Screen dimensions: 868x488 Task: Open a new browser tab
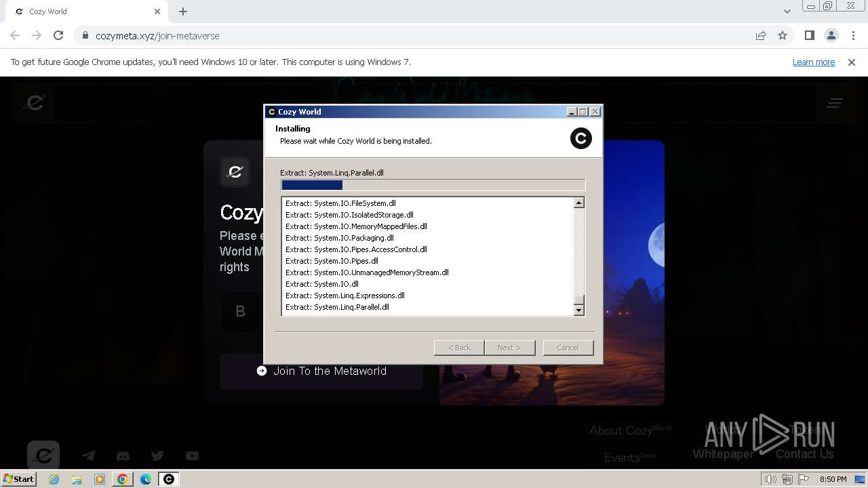[x=183, y=12]
